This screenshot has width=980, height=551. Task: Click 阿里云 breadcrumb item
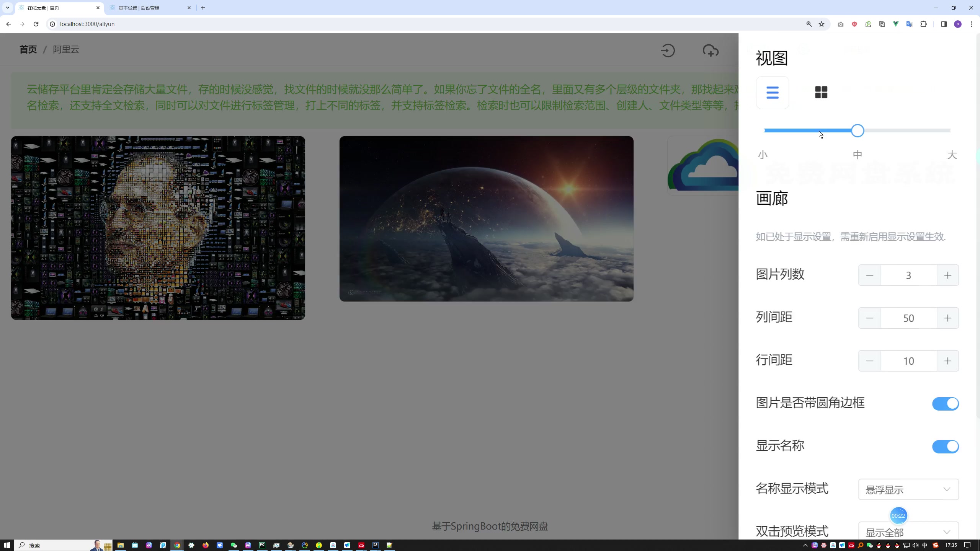pos(66,49)
